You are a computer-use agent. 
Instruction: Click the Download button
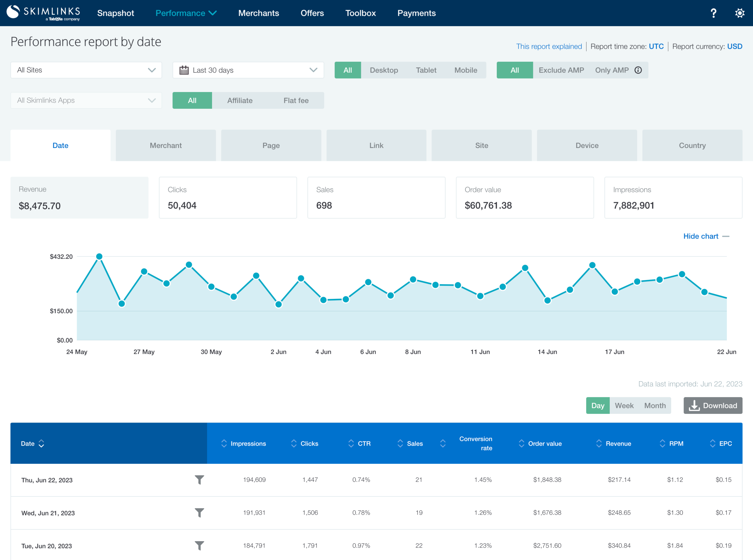coord(713,405)
